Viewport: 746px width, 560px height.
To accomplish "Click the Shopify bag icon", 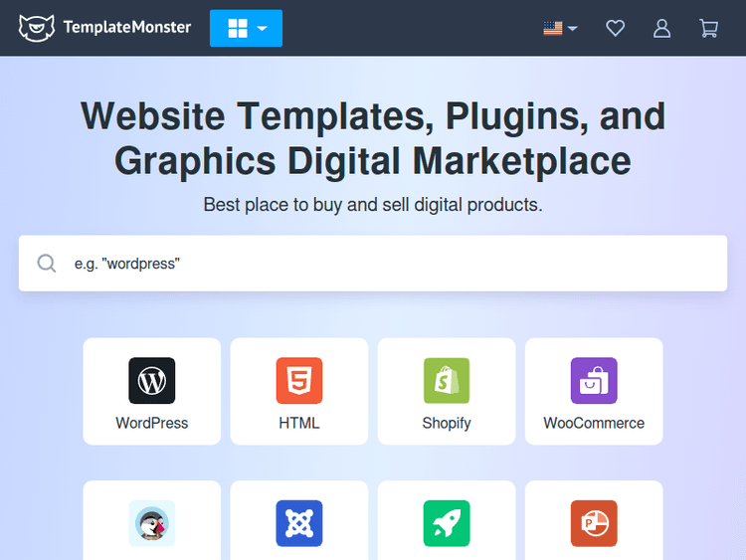I will 447,380.
